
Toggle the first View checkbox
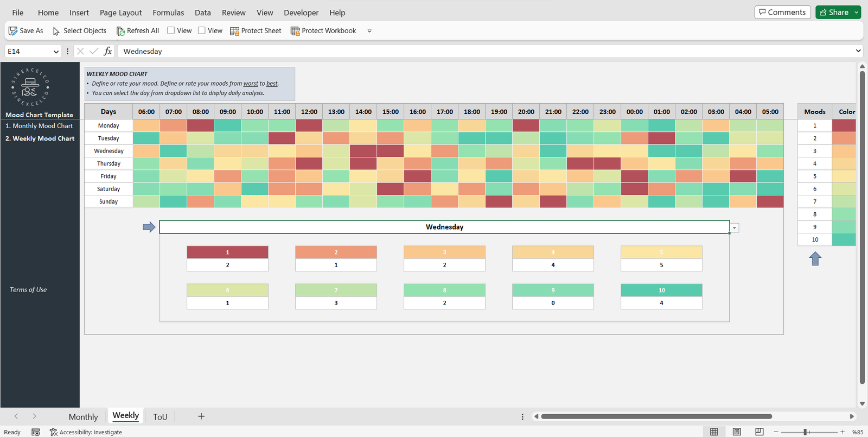171,30
